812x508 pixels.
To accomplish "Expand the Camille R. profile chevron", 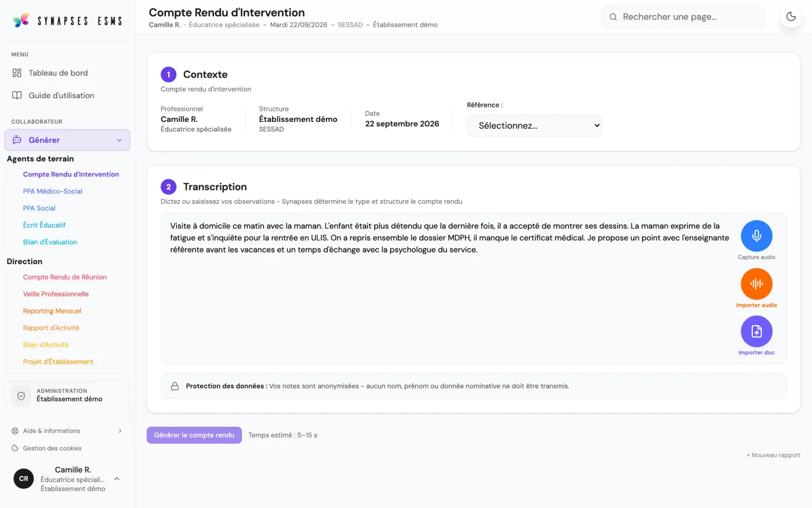I will (x=117, y=479).
